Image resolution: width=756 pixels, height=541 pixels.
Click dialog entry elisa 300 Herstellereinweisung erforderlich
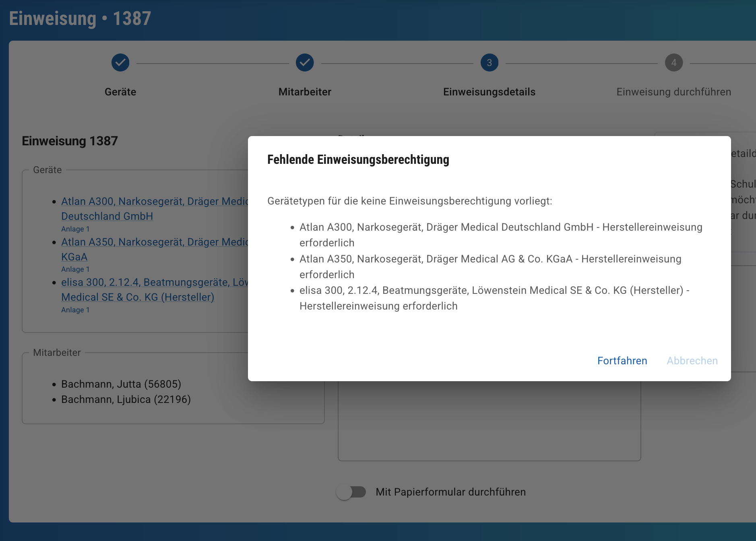[x=494, y=298]
